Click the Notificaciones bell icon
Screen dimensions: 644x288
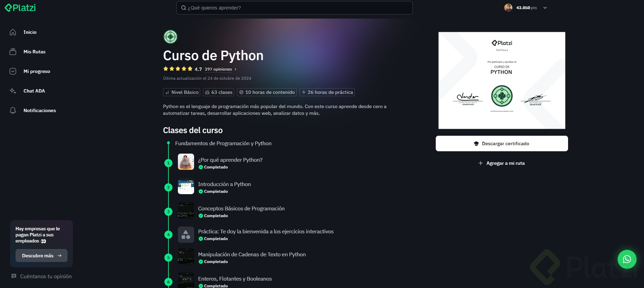(x=13, y=110)
